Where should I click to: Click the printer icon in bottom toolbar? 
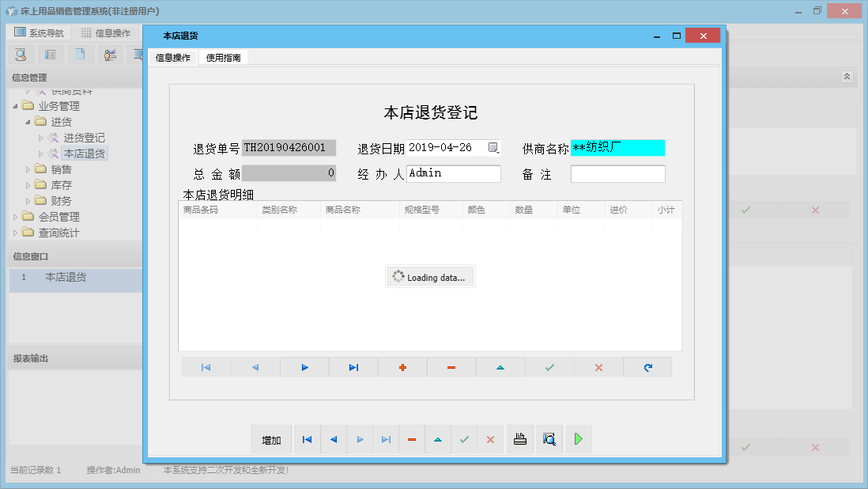520,439
